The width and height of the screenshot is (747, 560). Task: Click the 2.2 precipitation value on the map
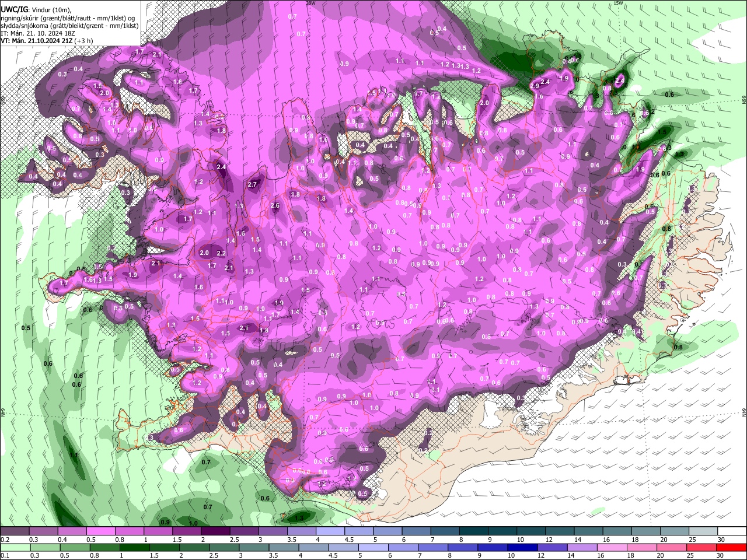click(x=221, y=254)
